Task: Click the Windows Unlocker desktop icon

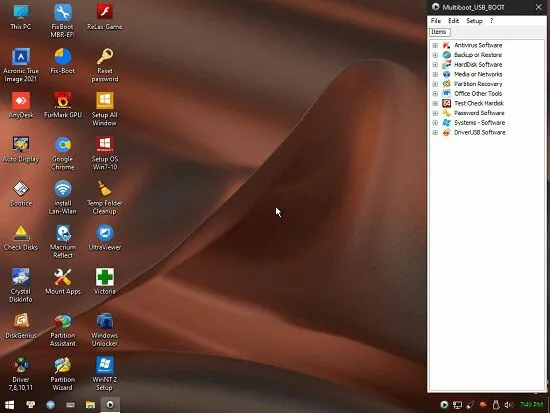Action: click(x=105, y=329)
